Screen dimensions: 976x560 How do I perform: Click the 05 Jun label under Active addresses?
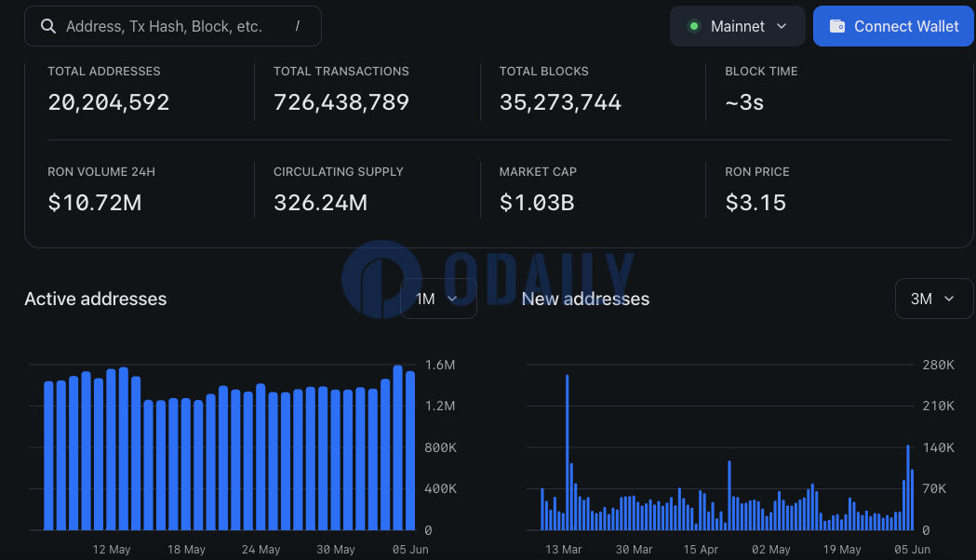410,550
